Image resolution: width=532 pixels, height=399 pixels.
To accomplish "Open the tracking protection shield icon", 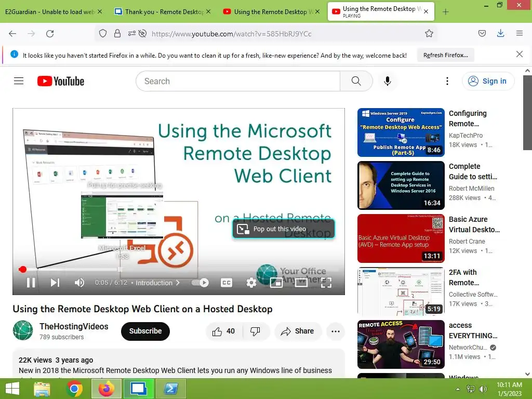I will 103,33.
